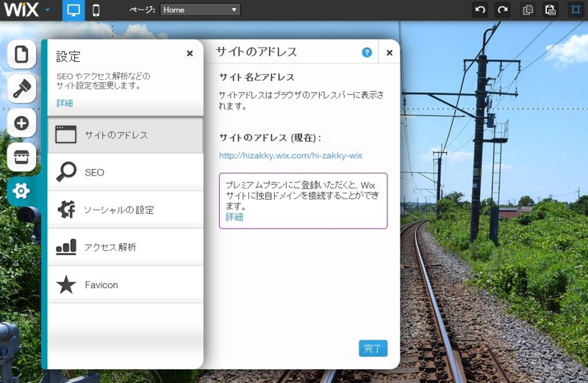Screen dimensions: 588x383
Task: Open the Add elements plus icon
Action: (x=22, y=123)
